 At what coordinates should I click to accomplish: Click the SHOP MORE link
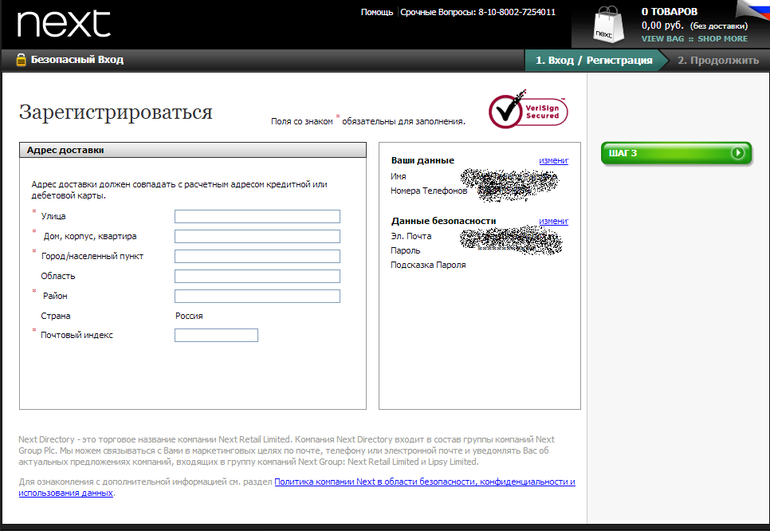click(722, 39)
